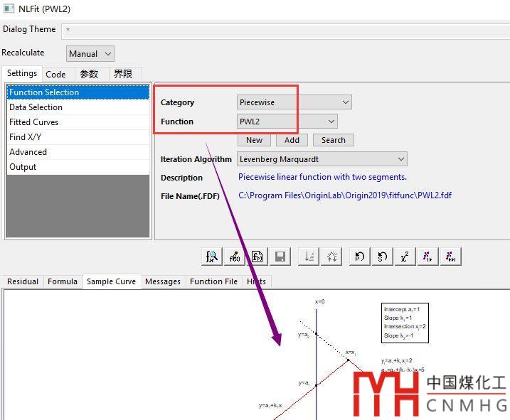Open the Sample Curve tab
This screenshot has width=510, height=420.
(111, 281)
